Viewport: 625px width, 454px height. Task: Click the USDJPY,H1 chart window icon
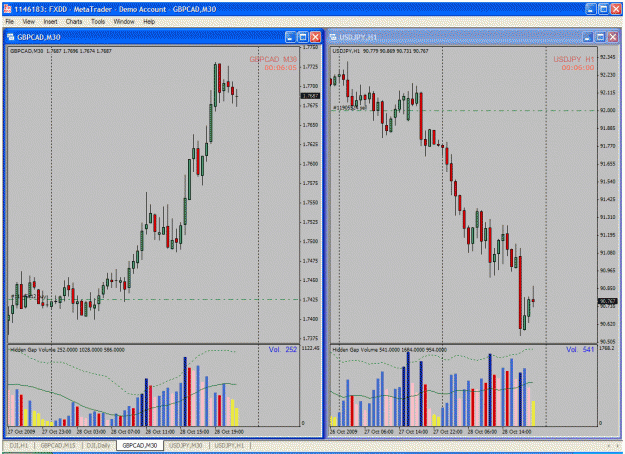coord(333,37)
